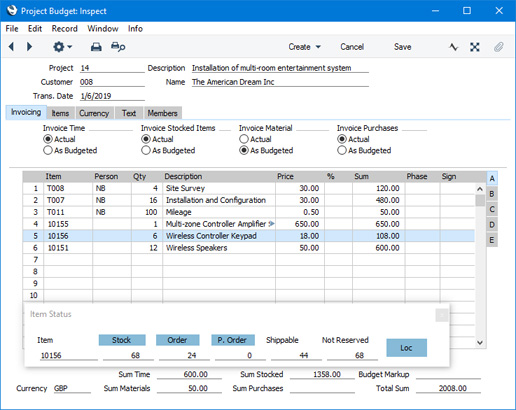Open the paperclip attachments icon
This screenshot has height=410, width=516.
[x=498, y=47]
